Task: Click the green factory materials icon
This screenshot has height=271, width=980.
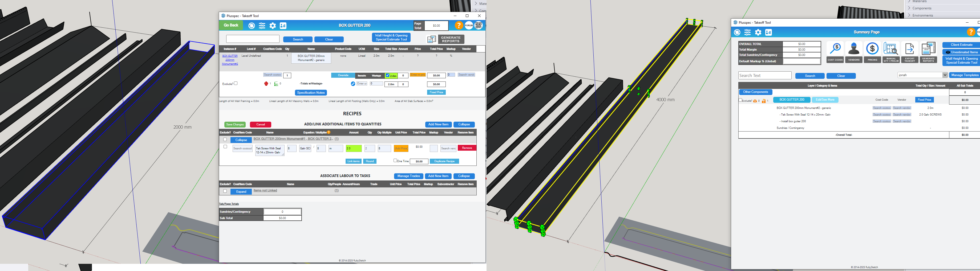Action: point(276,84)
